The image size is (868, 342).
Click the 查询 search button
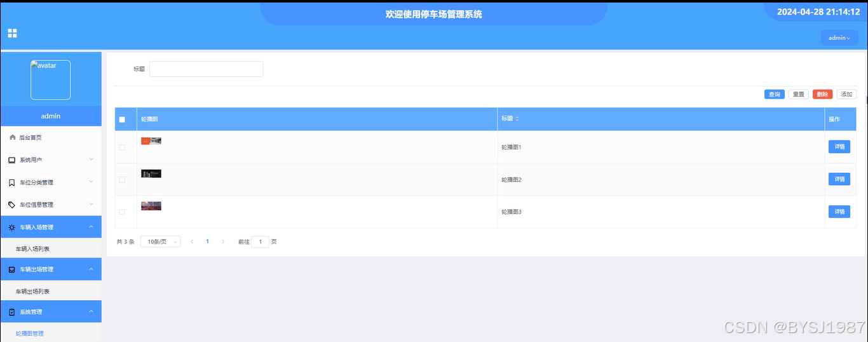coord(775,94)
